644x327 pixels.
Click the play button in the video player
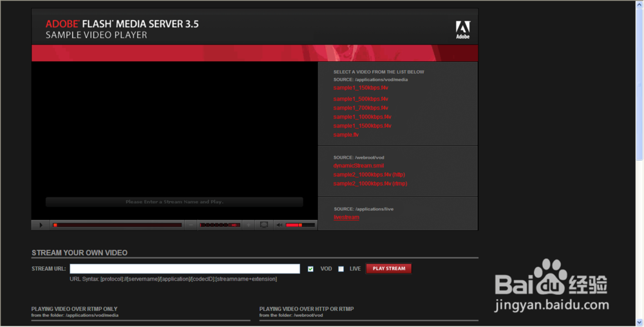(x=41, y=225)
